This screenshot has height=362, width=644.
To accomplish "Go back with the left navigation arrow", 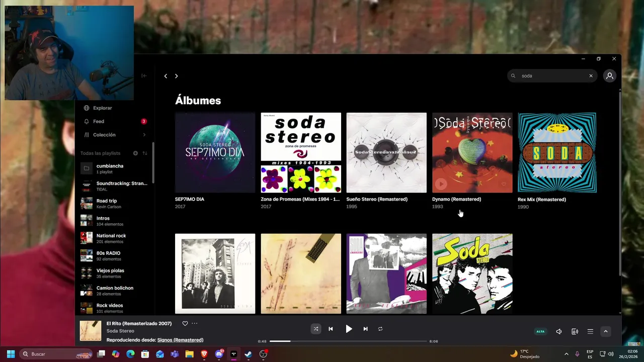I will point(166,76).
